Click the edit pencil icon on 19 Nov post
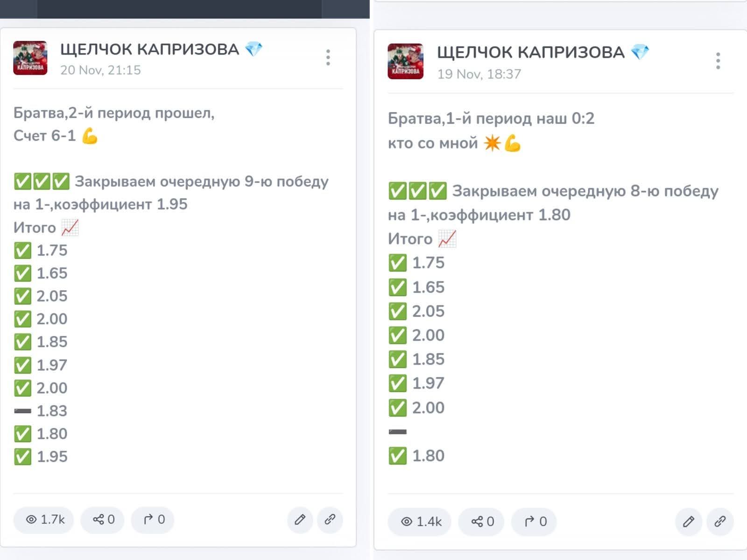747x560 pixels. [689, 521]
